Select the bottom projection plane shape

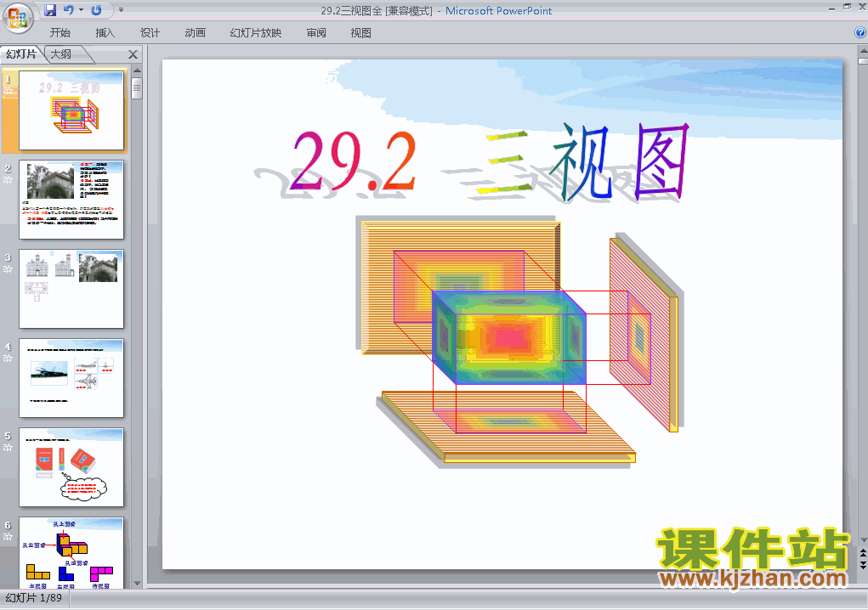click(x=508, y=426)
